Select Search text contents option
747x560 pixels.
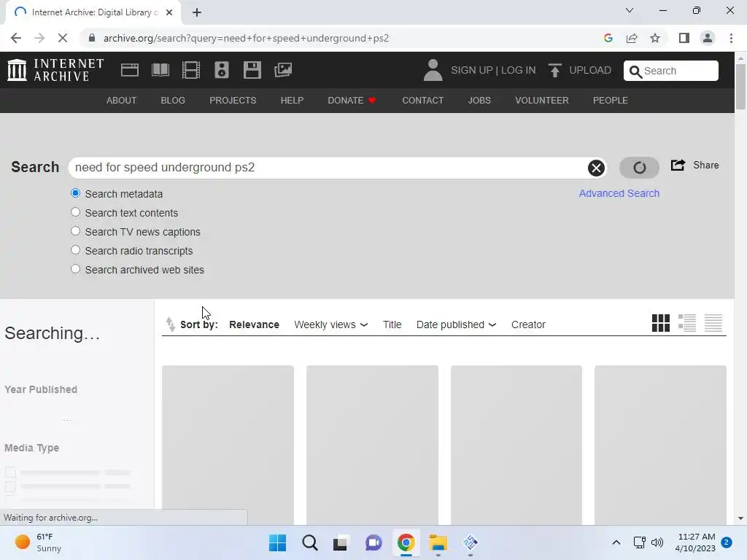75,212
